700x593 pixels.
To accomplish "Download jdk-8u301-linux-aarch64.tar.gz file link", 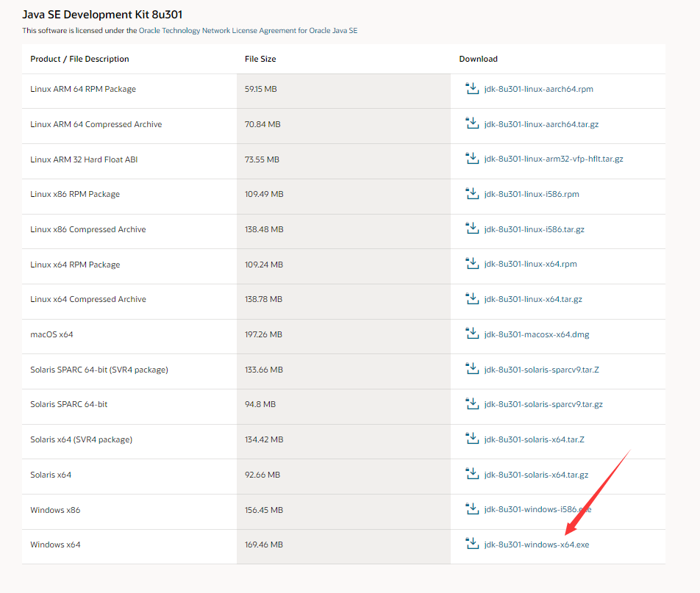I will click(x=541, y=124).
